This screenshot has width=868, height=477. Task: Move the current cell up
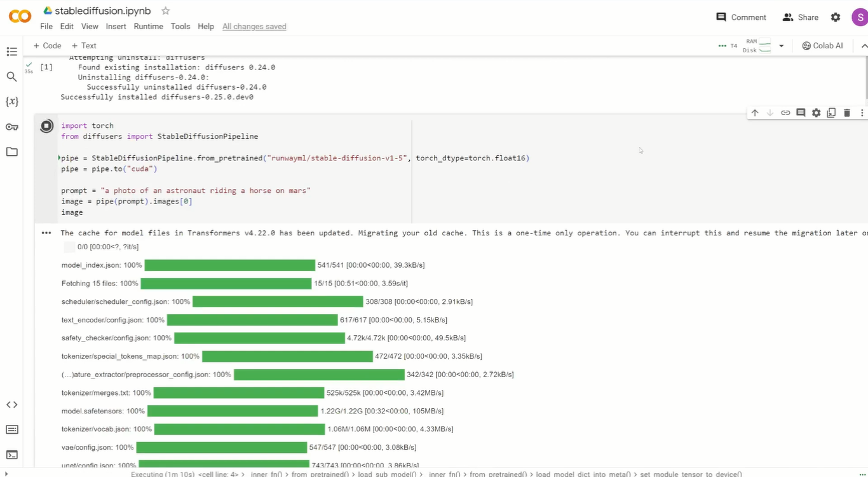(x=755, y=113)
